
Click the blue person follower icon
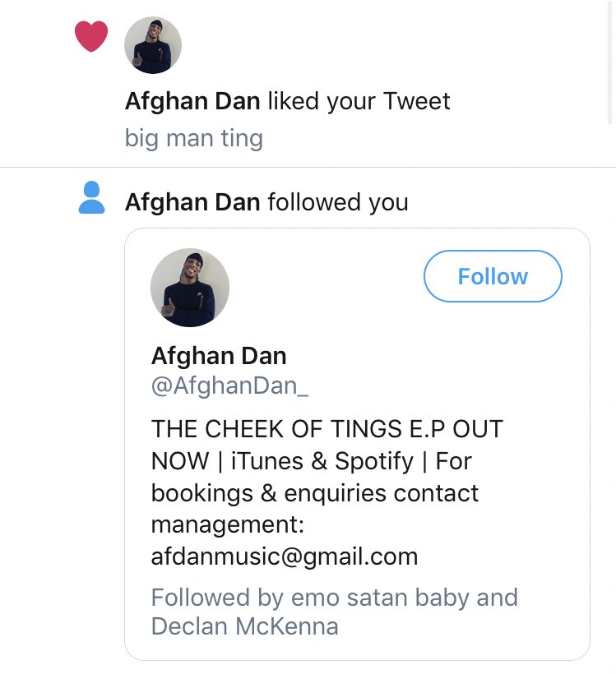click(x=91, y=197)
